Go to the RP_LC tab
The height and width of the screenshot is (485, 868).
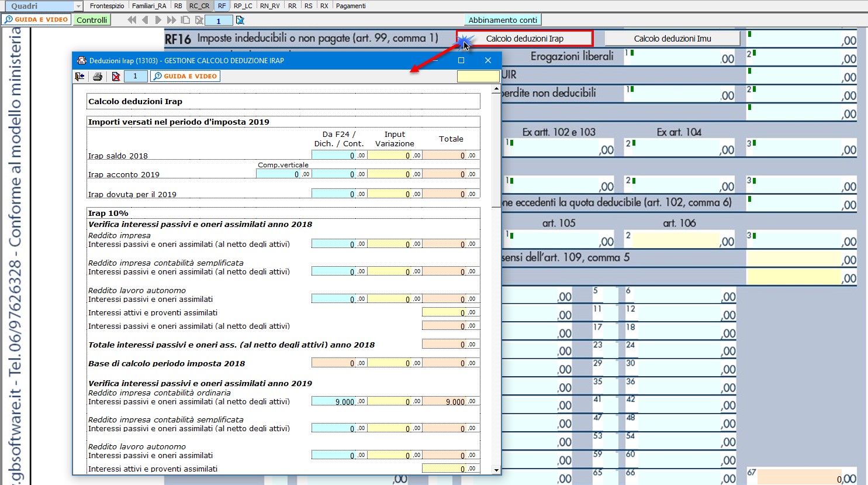tap(243, 6)
